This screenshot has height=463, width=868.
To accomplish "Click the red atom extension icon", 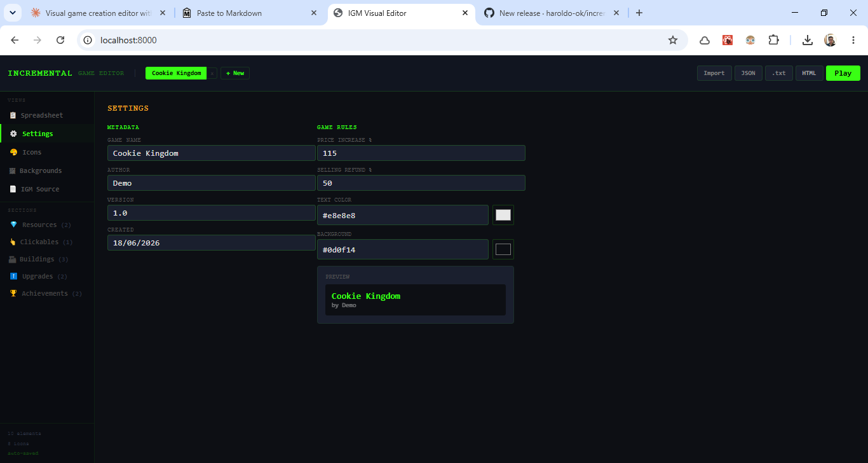I will (728, 40).
